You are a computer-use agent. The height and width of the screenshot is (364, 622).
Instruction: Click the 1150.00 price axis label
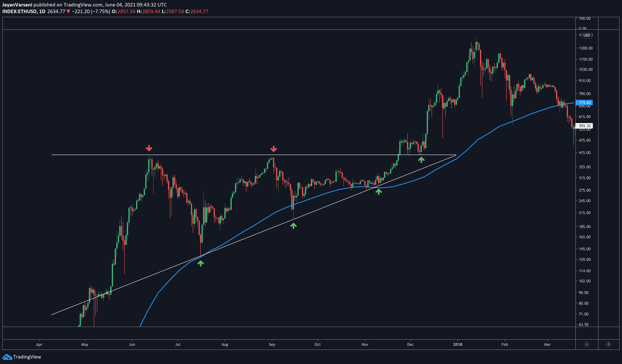coord(585,59)
